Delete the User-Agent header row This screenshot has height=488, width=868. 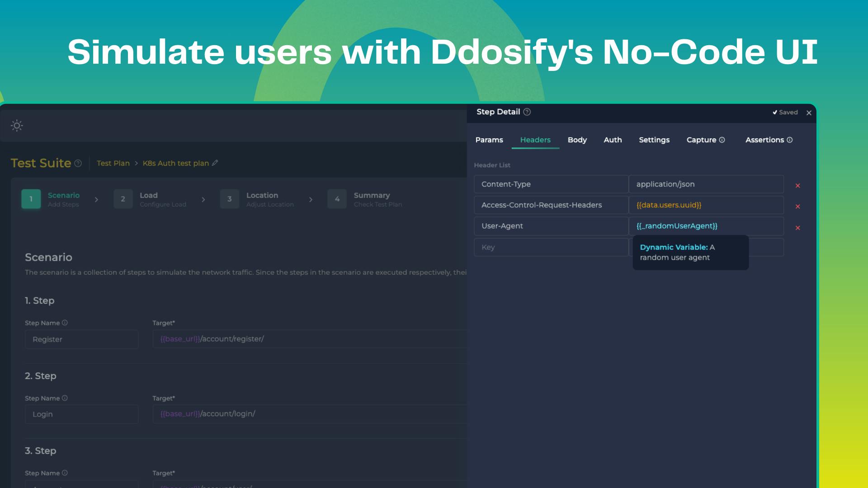pyautogui.click(x=798, y=228)
